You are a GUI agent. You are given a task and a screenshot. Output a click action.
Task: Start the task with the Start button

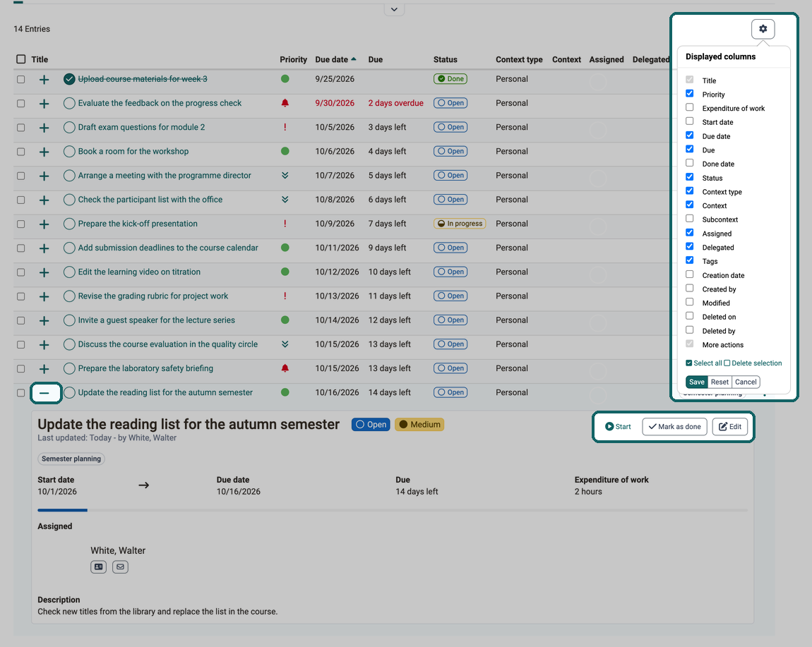(619, 426)
